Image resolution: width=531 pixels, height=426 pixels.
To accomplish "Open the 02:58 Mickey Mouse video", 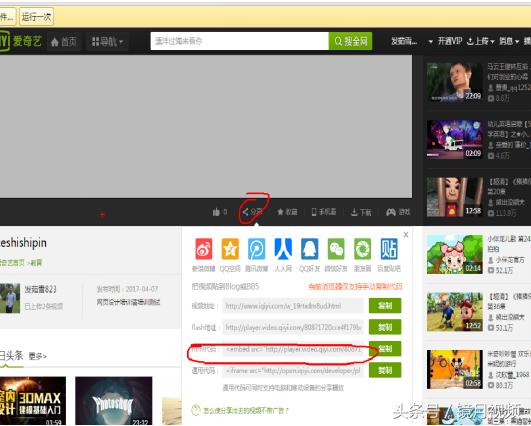I will pyautogui.click(x=454, y=369).
